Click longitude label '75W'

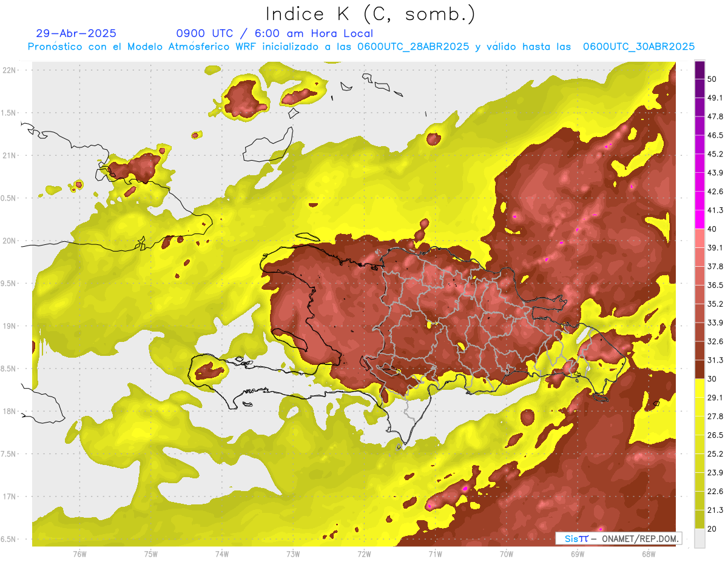coord(151,554)
